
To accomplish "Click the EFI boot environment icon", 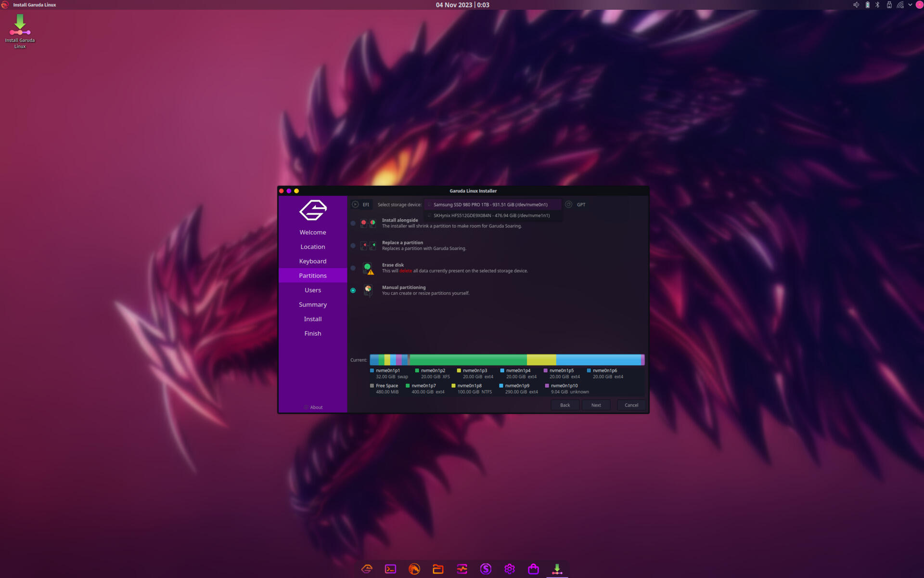I will 355,204.
